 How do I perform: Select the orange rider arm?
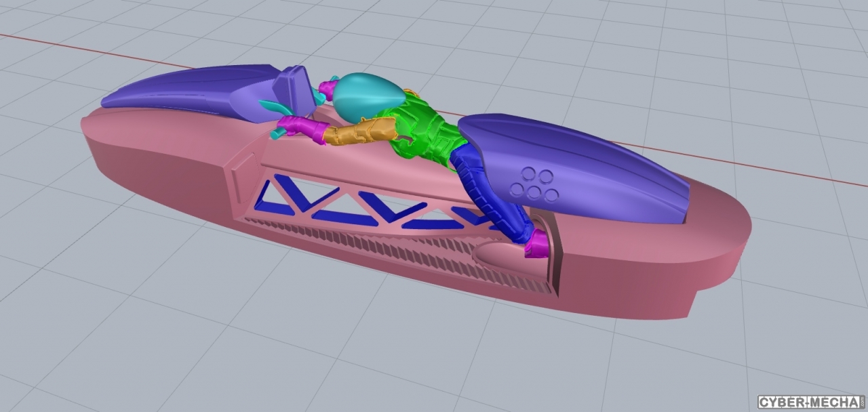coord(359,131)
